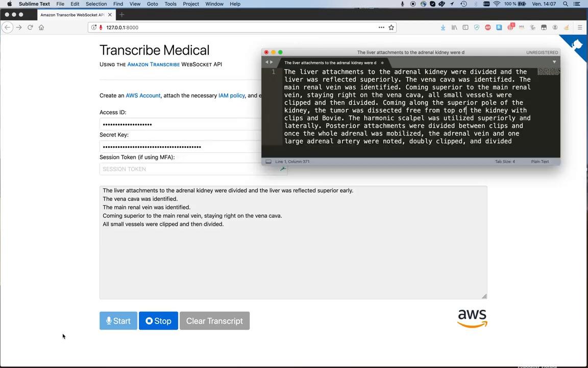Click the red microphone permission icon in the address bar
The height and width of the screenshot is (368, 588).
coord(101,28)
